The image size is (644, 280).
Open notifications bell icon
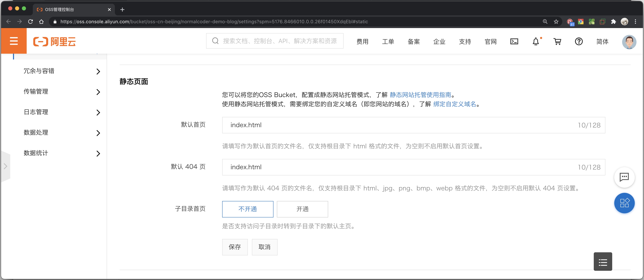535,42
